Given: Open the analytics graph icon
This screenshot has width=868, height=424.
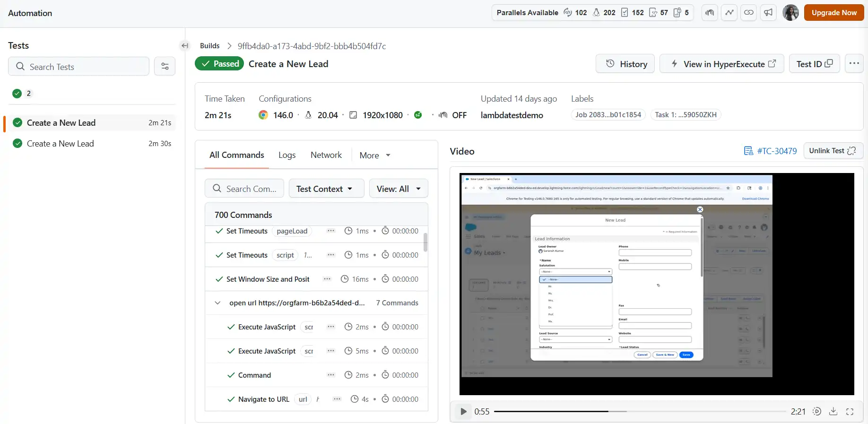Looking at the screenshot, I should (729, 13).
